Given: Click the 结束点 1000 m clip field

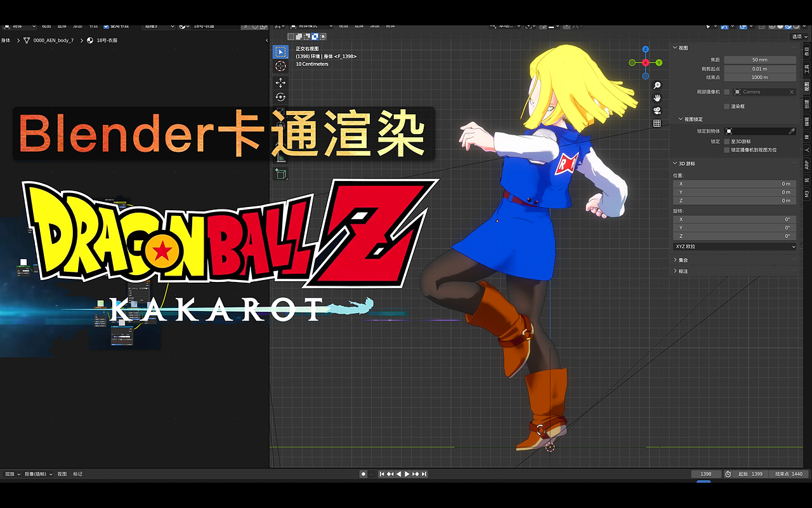Looking at the screenshot, I should (x=760, y=77).
